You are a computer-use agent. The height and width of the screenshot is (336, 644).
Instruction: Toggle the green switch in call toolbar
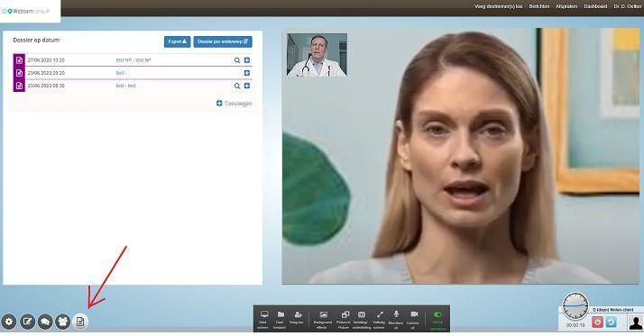(x=437, y=314)
